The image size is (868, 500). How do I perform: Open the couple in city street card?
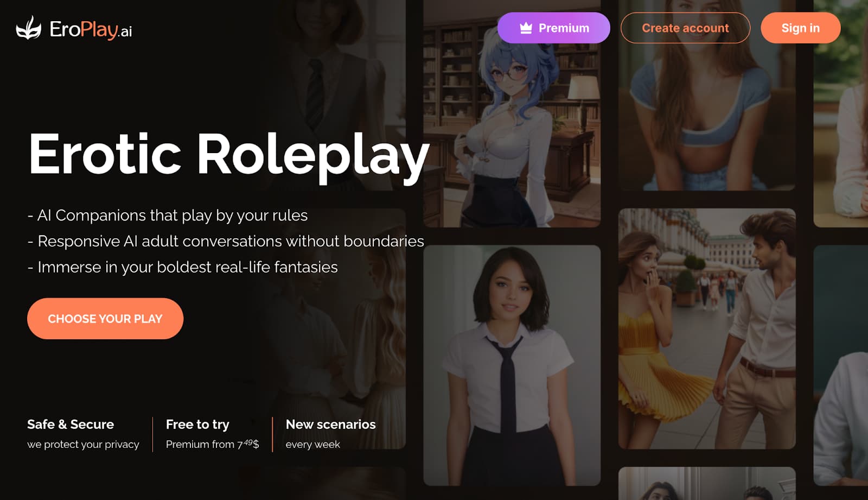tap(707, 329)
